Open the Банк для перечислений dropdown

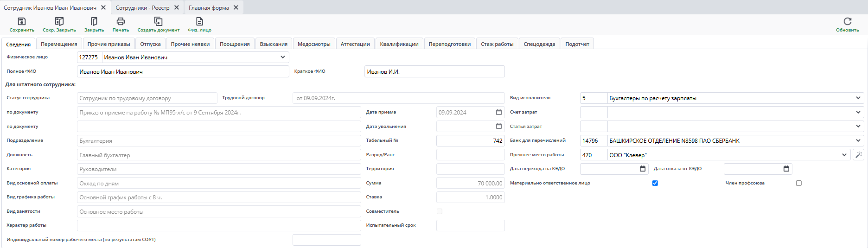tap(858, 140)
